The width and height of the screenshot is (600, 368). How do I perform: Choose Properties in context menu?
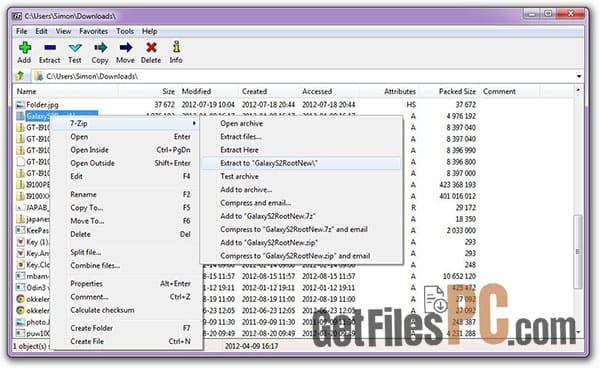tap(86, 284)
